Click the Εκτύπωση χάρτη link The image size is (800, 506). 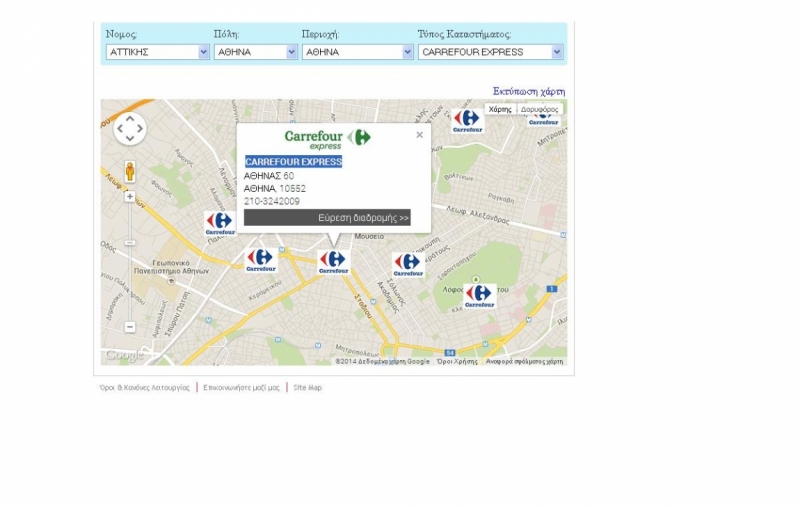529,91
